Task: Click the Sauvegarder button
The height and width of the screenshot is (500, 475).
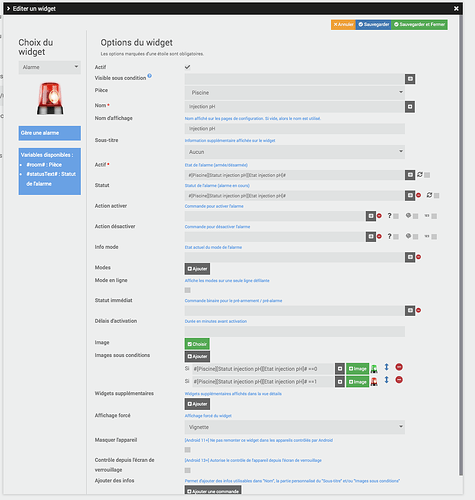Action: tap(373, 24)
